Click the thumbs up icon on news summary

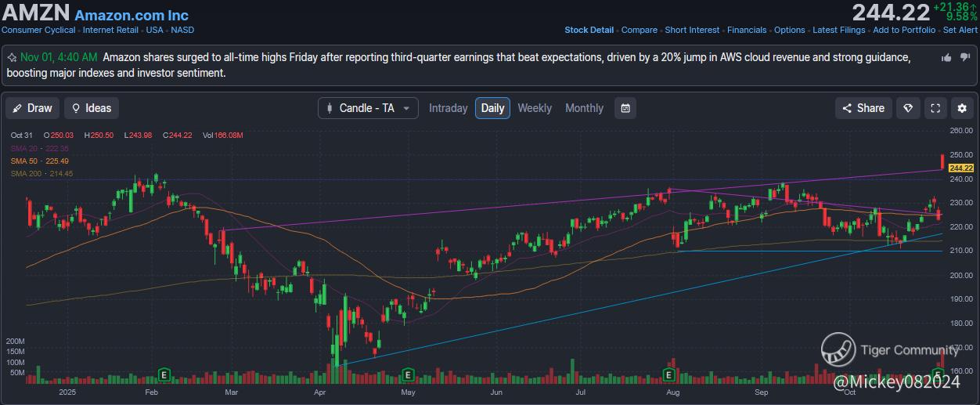point(946,58)
